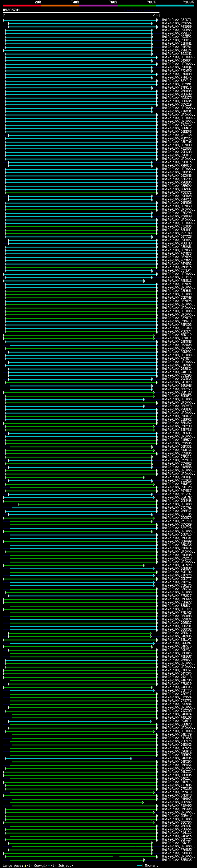The width and height of the screenshot is (197, 868).
Task: Select the UniRef100_O48558 label
Action: [x=177, y=467]
